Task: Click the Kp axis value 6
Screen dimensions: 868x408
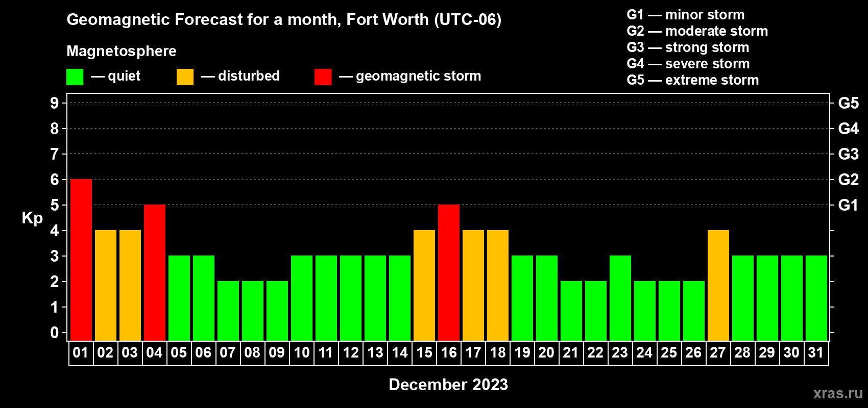Action: pyautogui.click(x=55, y=180)
